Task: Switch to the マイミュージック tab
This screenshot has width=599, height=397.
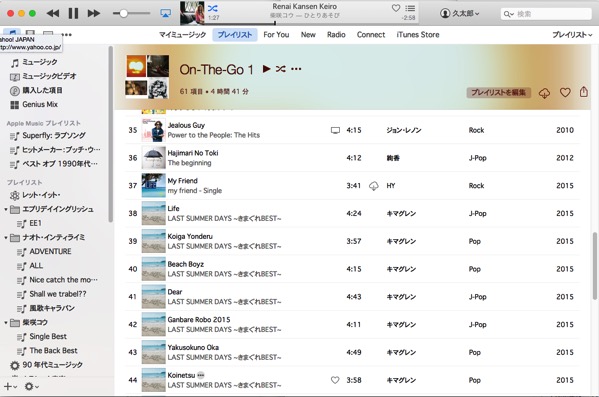Action: [183, 35]
